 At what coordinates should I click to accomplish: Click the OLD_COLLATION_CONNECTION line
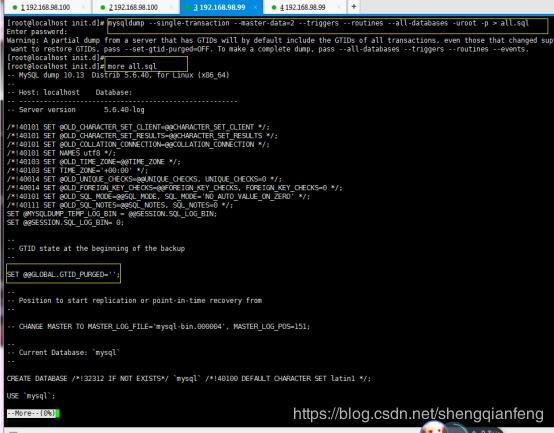coord(138,144)
